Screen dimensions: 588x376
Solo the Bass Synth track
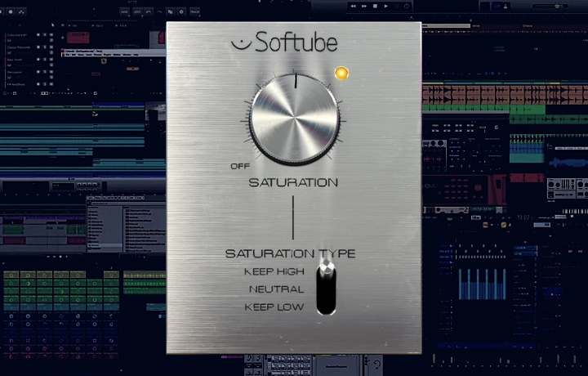(x=45, y=60)
